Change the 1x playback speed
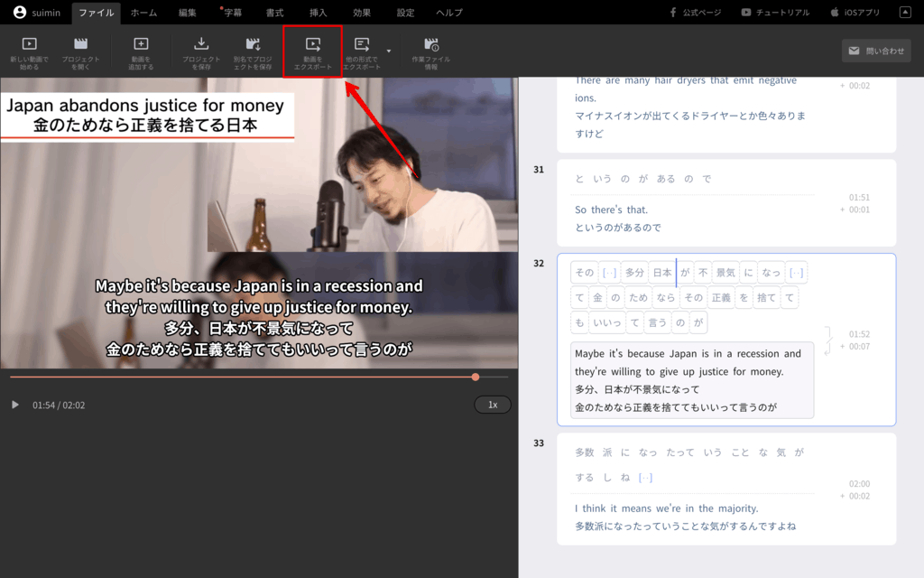Viewport: 924px width, 578px height. tap(493, 405)
